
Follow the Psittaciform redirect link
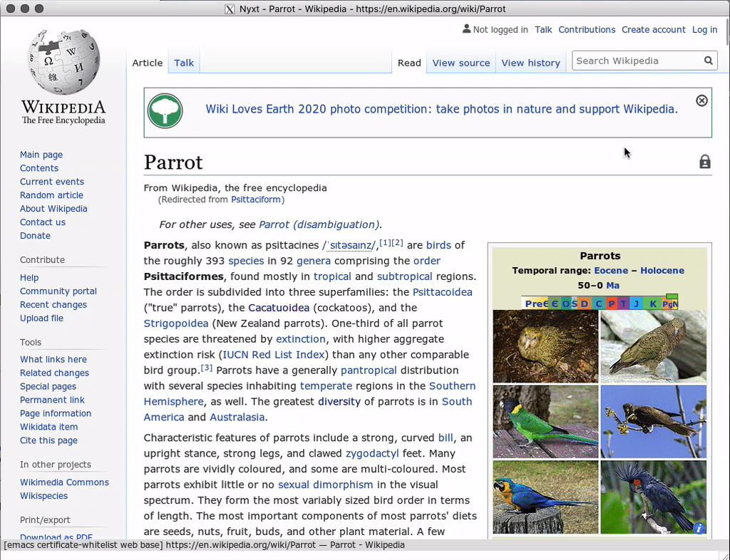point(256,199)
